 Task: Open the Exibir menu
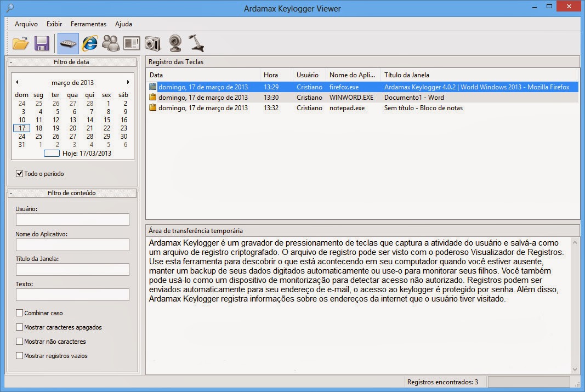[54, 24]
